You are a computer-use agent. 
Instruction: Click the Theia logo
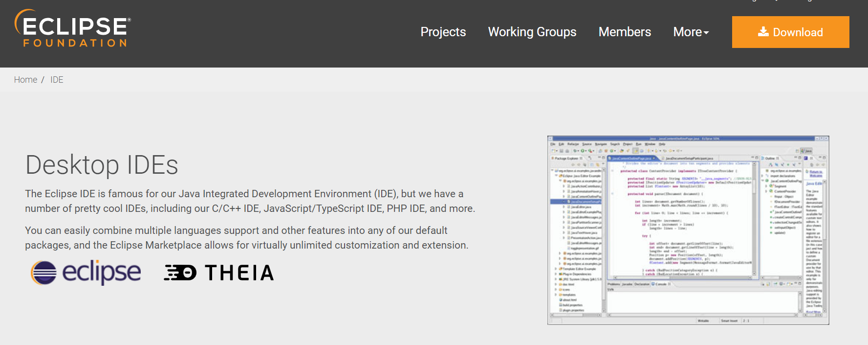pyautogui.click(x=218, y=273)
